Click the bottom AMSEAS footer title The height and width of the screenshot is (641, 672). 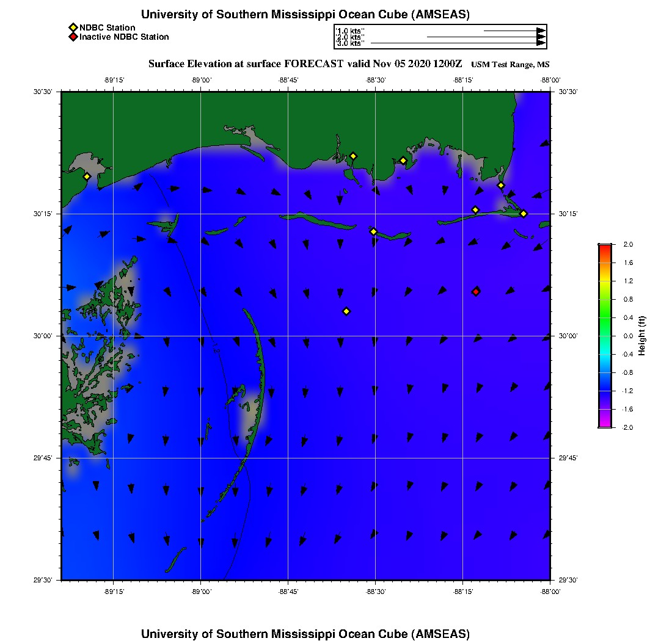pos(305,634)
